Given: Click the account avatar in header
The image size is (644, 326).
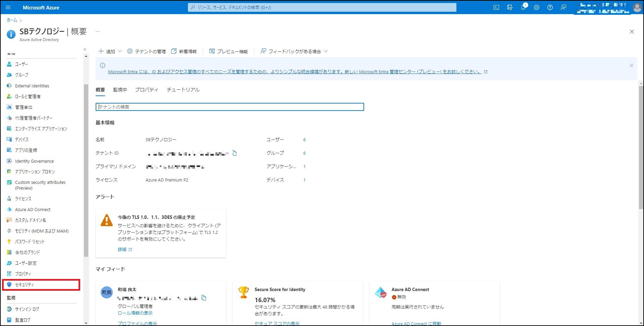Looking at the screenshot, I should click(x=637, y=7).
